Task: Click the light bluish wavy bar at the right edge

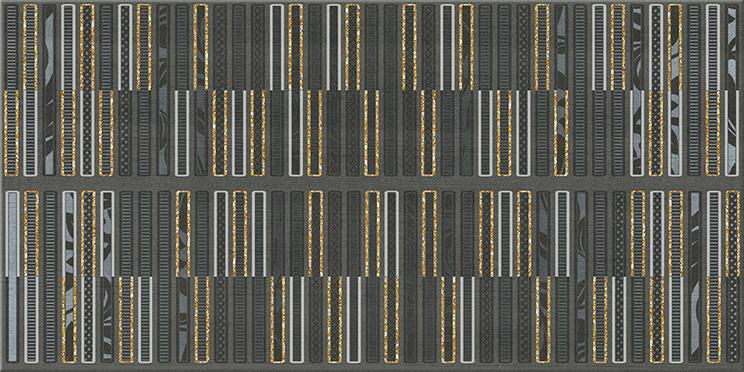Action: tap(732, 133)
